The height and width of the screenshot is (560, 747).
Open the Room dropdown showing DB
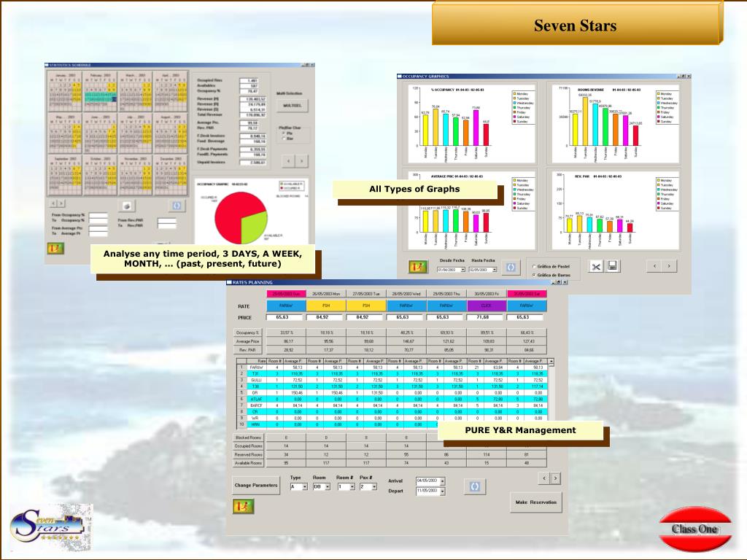click(328, 486)
